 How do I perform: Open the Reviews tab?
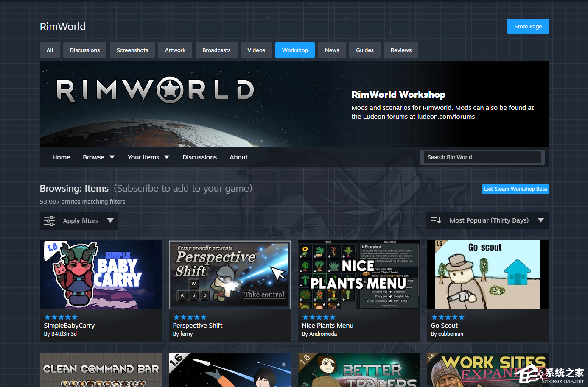click(401, 50)
